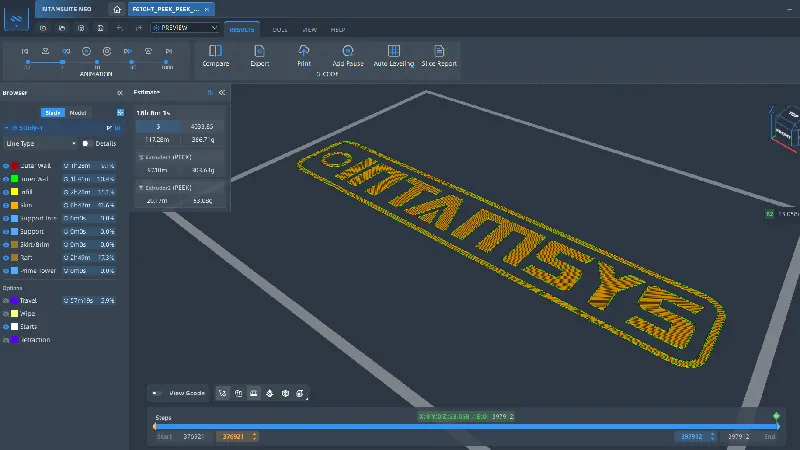Screen dimensions: 800x450
Task: Click the save-as icon in top toolbar
Action: [x=100, y=28]
